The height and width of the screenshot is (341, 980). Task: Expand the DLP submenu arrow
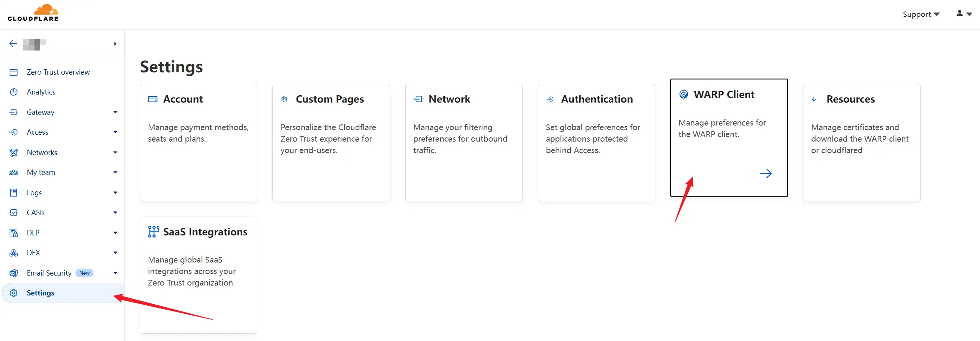(115, 233)
